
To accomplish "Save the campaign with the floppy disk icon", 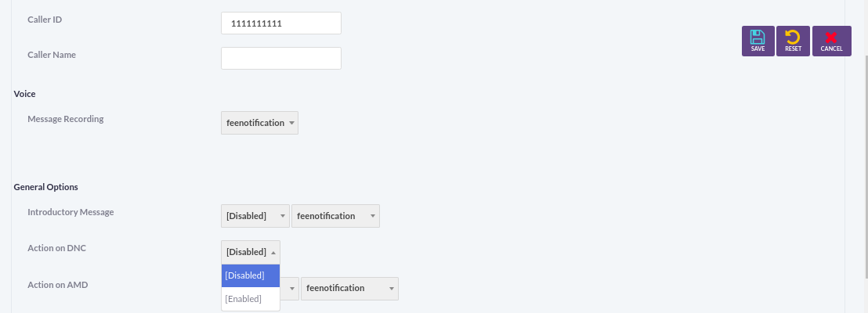I will point(758,41).
